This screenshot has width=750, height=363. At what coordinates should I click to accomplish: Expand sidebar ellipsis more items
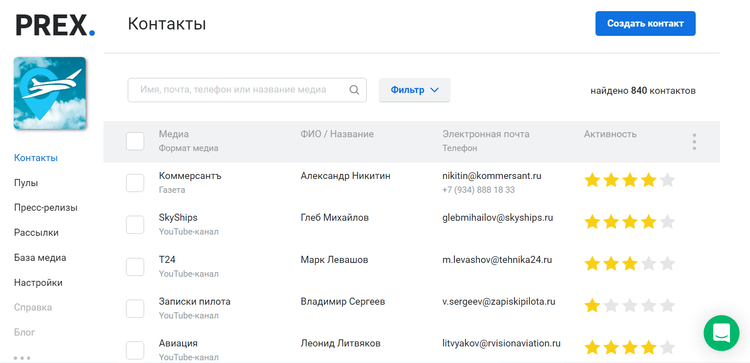coord(22,357)
